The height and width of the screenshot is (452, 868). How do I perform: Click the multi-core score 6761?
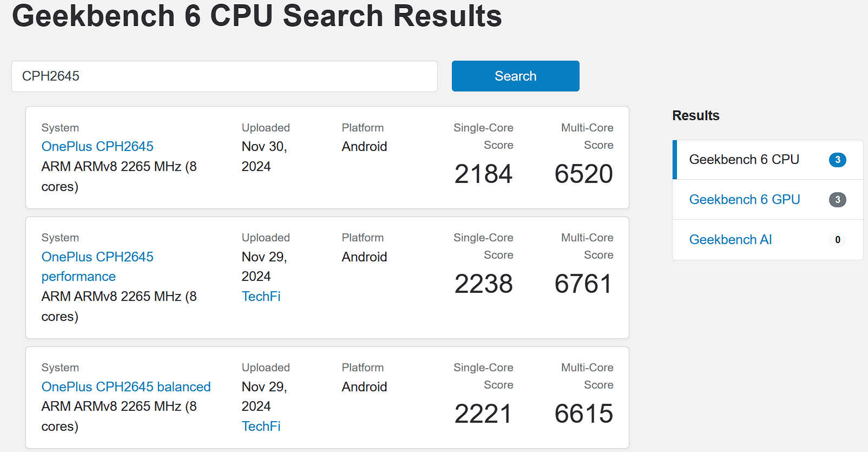tap(584, 284)
